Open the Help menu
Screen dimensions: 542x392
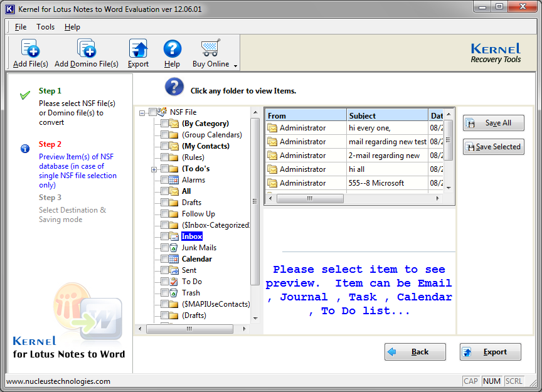[x=72, y=27]
